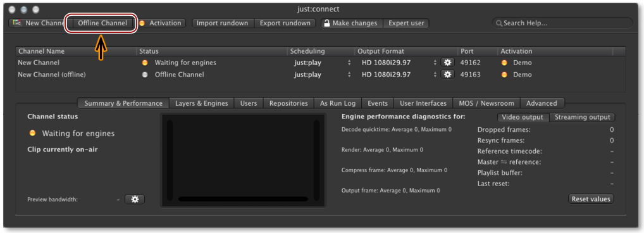Image resolution: width=644 pixels, height=233 pixels.
Task: Select Streaming output diagnostics
Action: (583, 117)
